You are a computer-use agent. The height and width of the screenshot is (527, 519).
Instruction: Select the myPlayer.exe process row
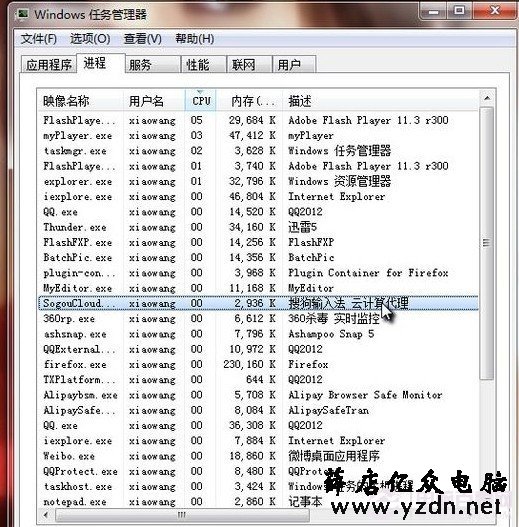point(258,136)
